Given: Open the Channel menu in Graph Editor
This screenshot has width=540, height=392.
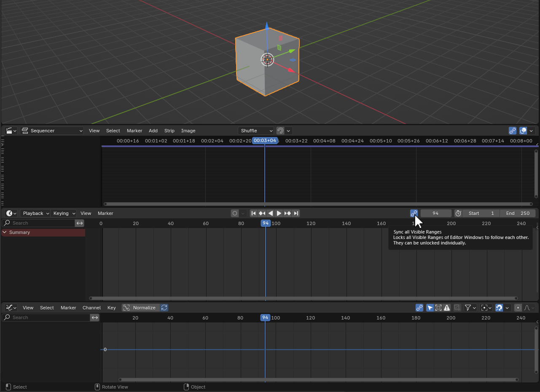Looking at the screenshot, I should (x=91, y=308).
